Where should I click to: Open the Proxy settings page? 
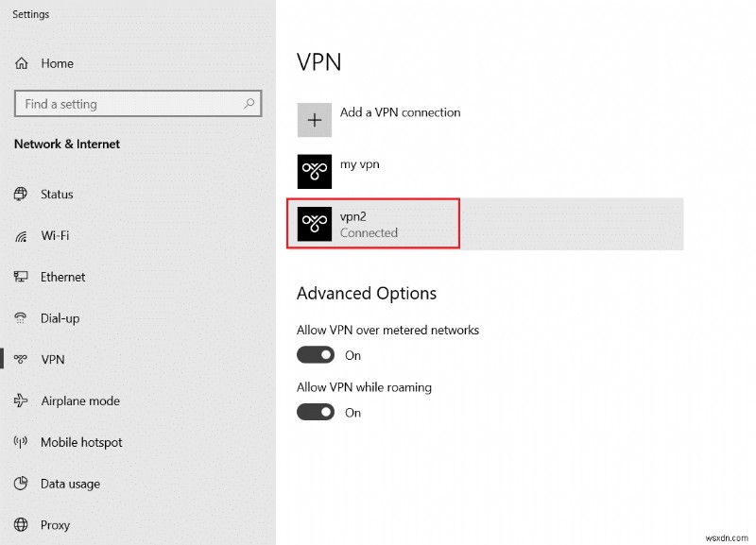pos(55,525)
